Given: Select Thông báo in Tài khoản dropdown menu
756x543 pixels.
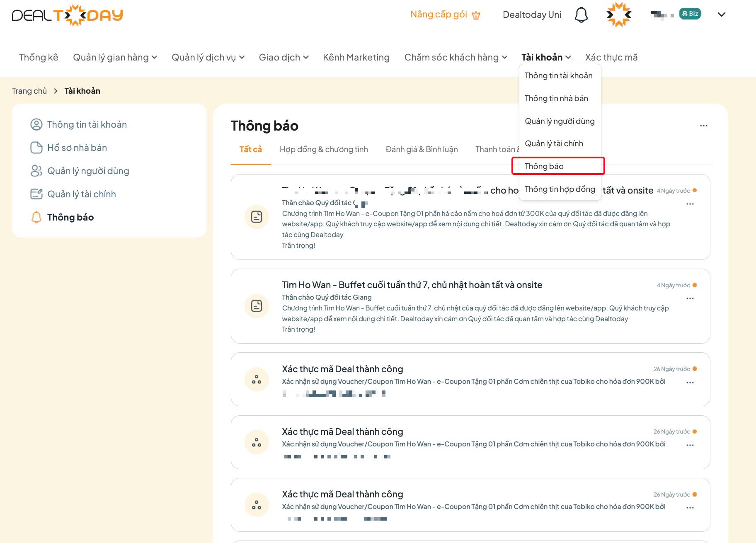Looking at the screenshot, I should point(544,166).
